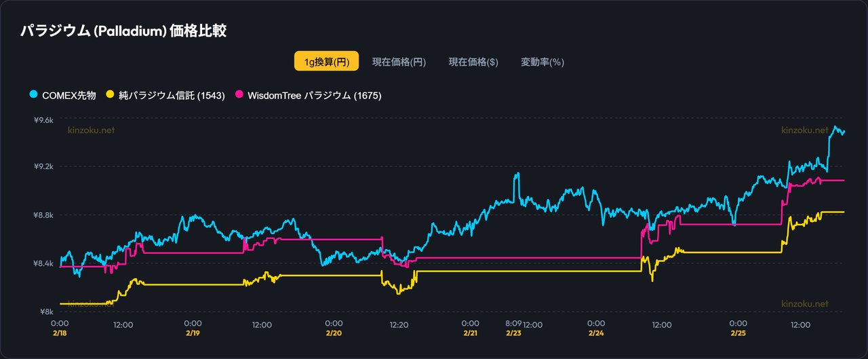Click the pink WisdomTree legend dot
The height and width of the screenshot is (359, 868).
(239, 96)
